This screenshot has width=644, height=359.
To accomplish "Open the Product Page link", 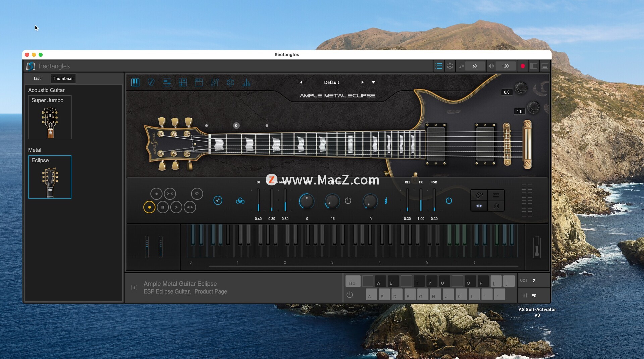I will click(211, 291).
